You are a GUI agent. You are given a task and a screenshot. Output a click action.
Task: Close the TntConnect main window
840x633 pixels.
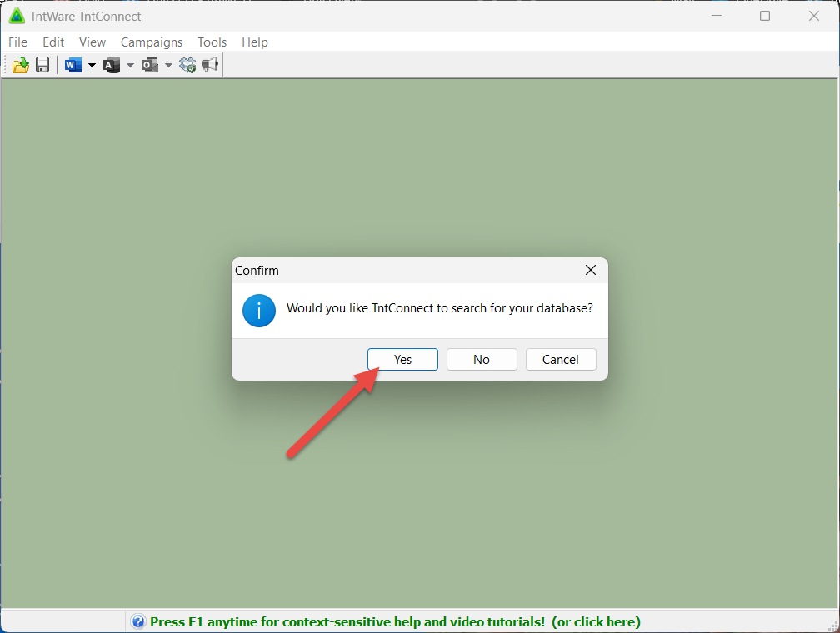[x=813, y=16]
